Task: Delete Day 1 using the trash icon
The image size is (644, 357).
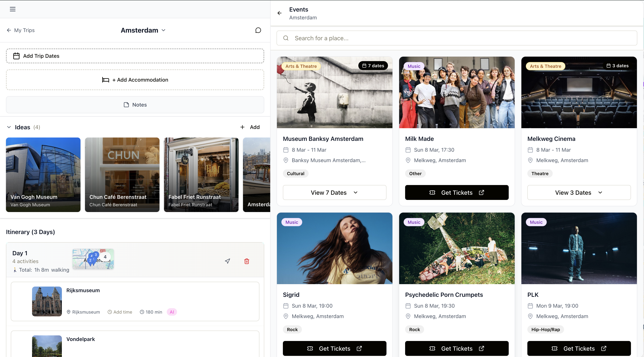Action: point(247,261)
